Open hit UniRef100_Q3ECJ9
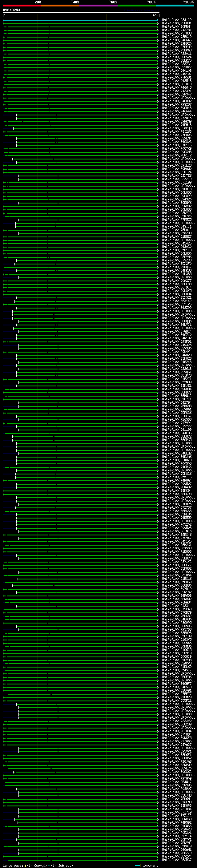Viewport: 197px width, 868px height. [176, 37]
